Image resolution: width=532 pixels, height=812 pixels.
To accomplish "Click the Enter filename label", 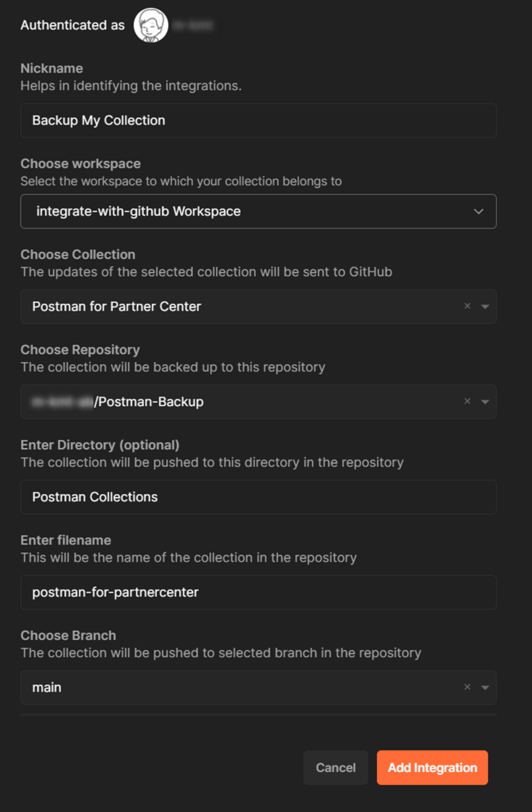I will 66,540.
